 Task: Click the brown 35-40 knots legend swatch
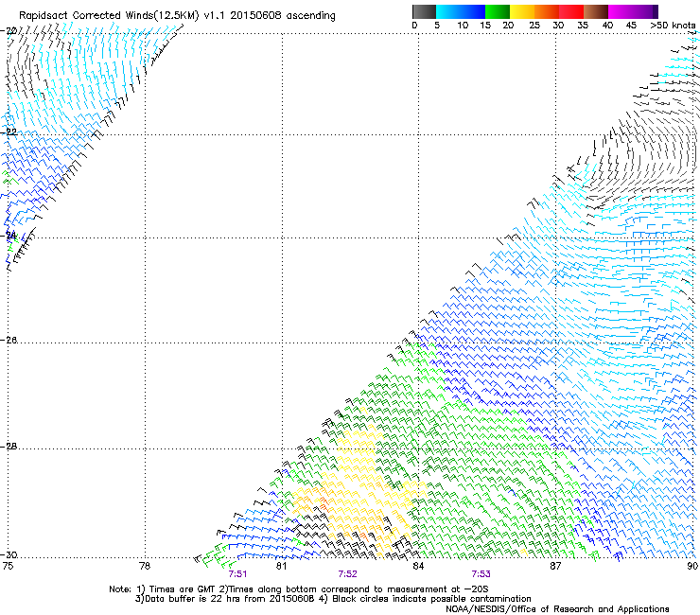point(596,11)
